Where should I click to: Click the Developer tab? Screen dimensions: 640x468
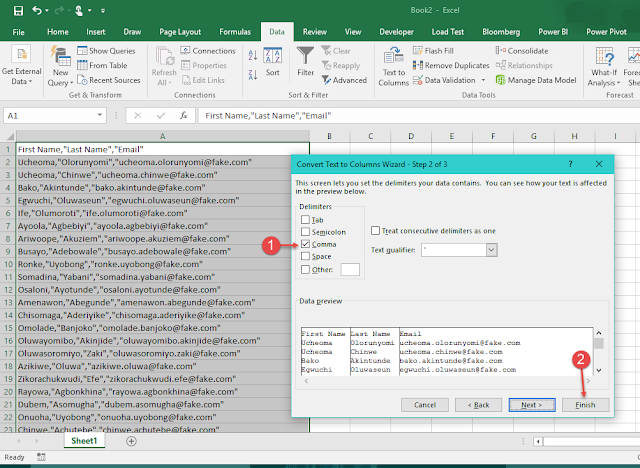coord(396,32)
